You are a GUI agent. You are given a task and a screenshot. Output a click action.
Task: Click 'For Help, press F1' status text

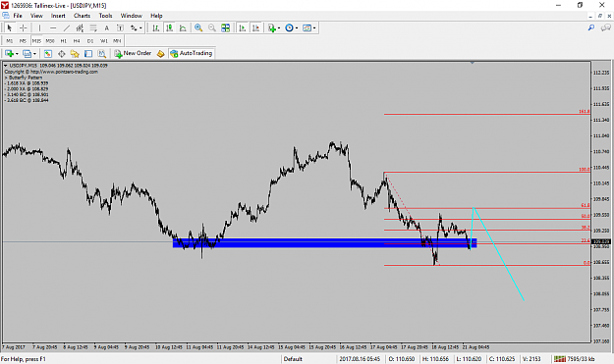[x=24, y=359]
